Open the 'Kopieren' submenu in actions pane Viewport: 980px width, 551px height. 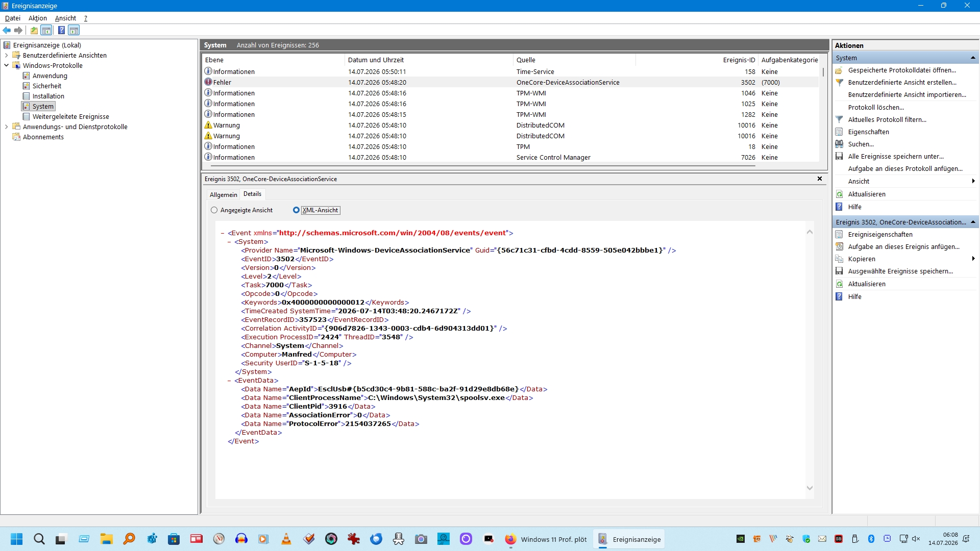click(x=973, y=259)
